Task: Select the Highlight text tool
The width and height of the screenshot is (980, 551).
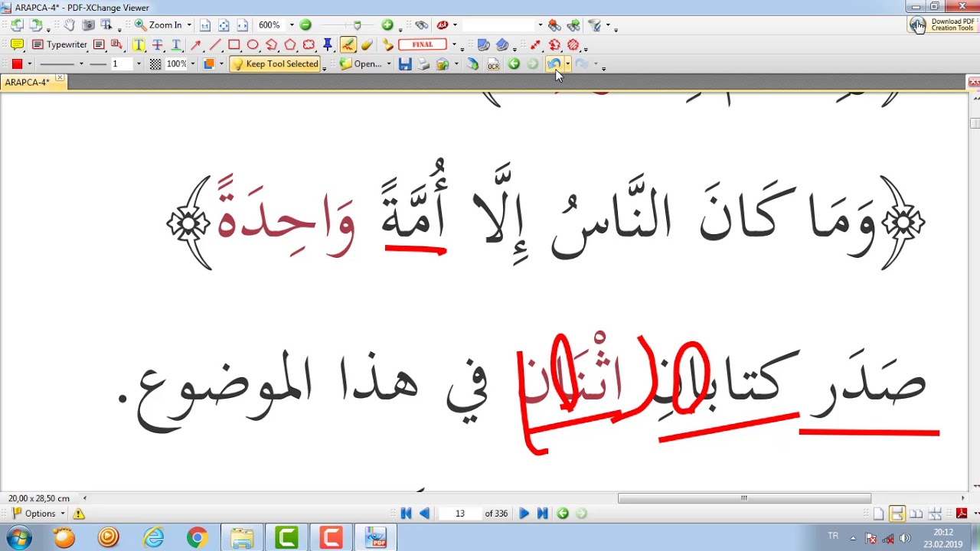Action: click(x=139, y=45)
